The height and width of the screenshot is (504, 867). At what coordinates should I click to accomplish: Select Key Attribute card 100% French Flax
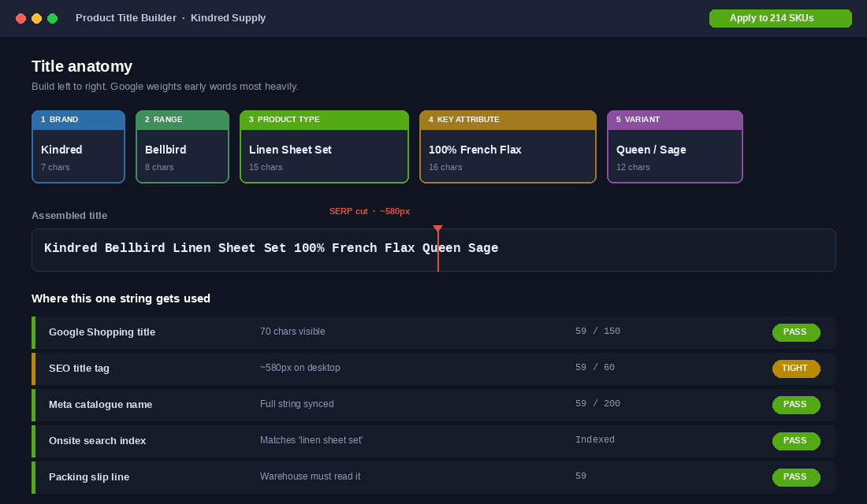508,146
